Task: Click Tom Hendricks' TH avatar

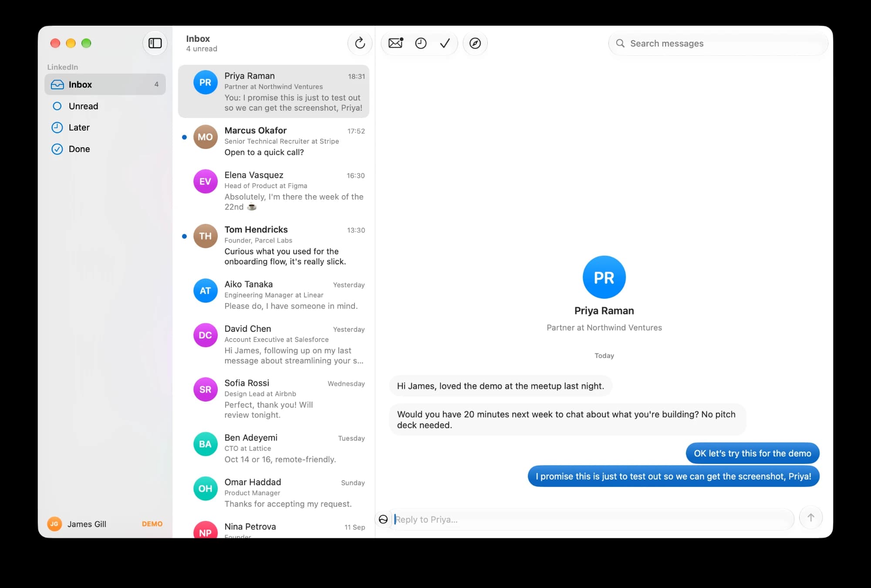Action: (x=205, y=236)
